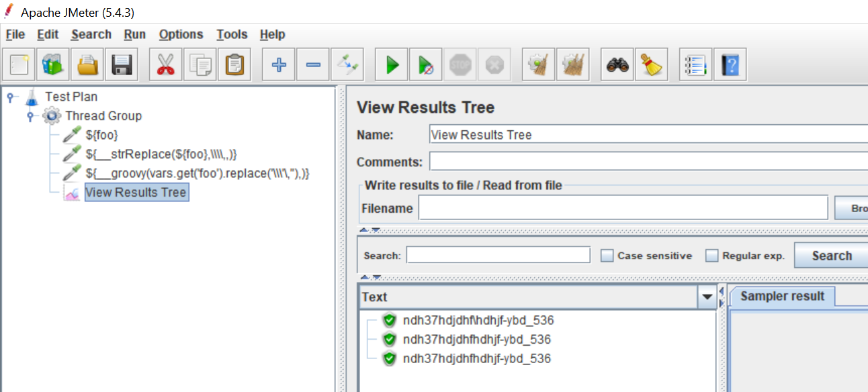Click in the Filename input field
Viewport: 868px width, 392px height.
point(623,208)
